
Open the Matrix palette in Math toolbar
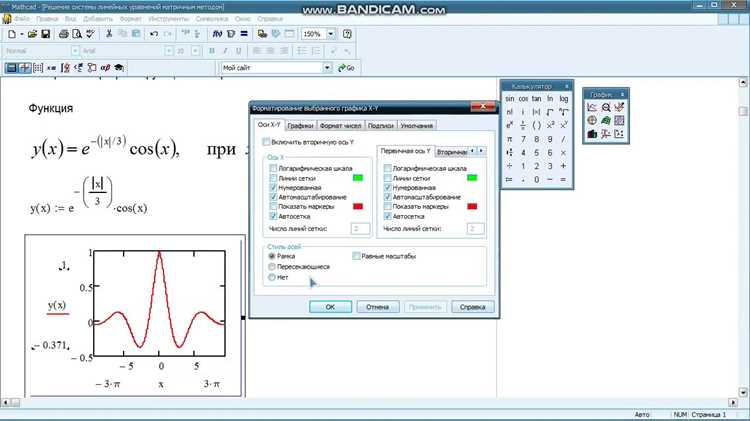[x=38, y=68]
